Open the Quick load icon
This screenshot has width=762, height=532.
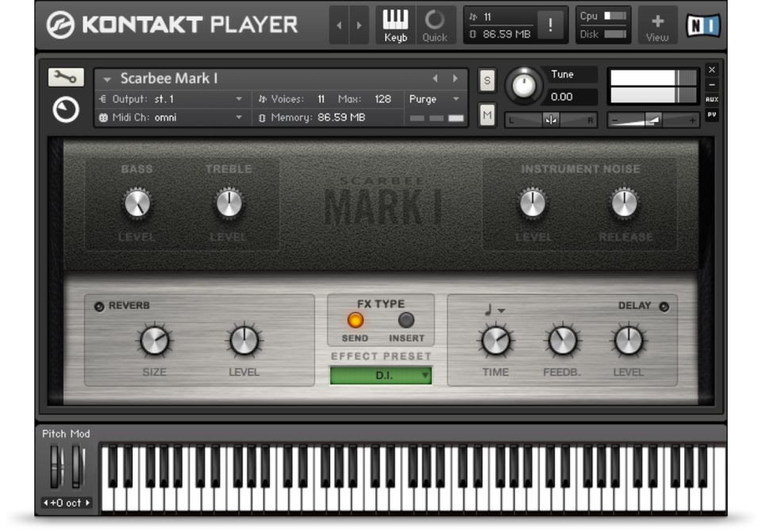(x=434, y=25)
